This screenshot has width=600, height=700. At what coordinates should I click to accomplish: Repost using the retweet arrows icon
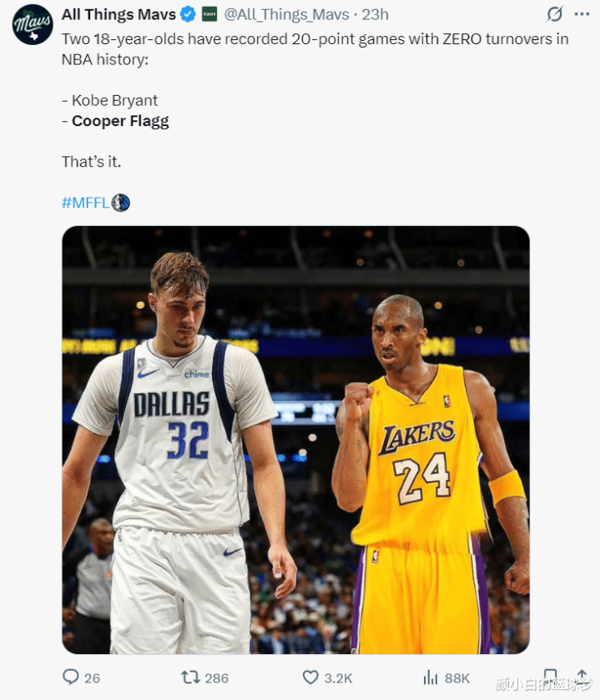click(190, 677)
